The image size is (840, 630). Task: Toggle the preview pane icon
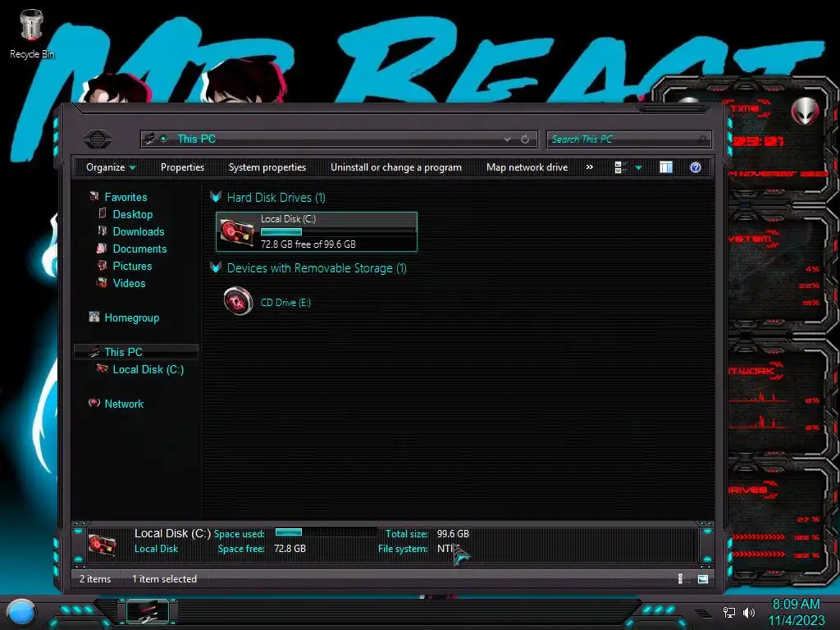tap(666, 167)
